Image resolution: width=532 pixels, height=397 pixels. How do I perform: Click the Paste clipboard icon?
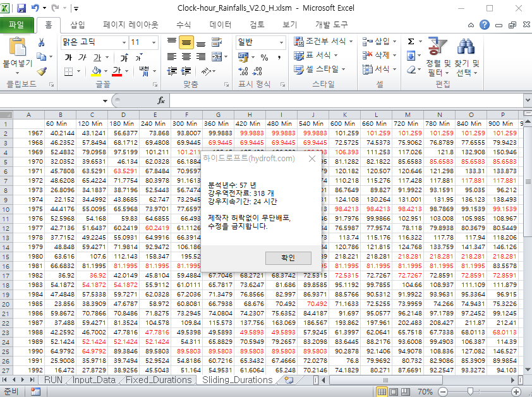pyautogui.click(x=17, y=47)
